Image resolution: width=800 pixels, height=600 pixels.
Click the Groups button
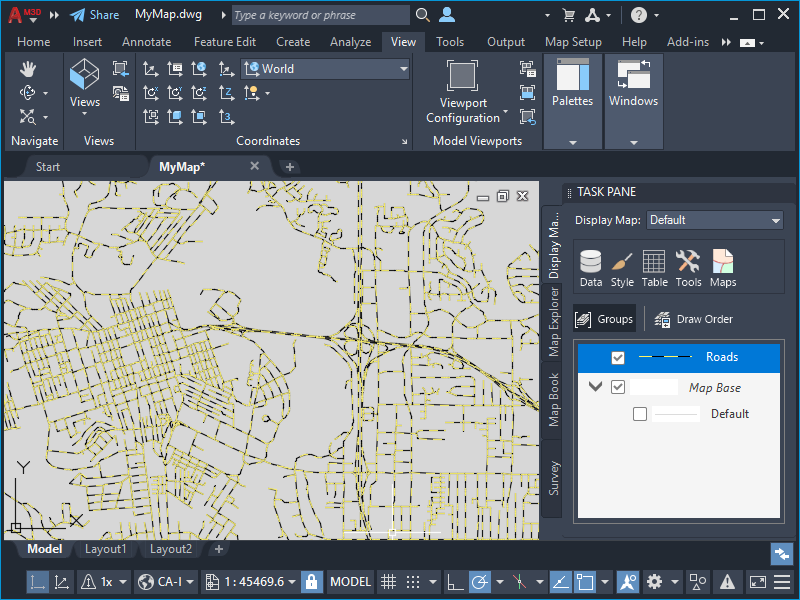coord(605,319)
